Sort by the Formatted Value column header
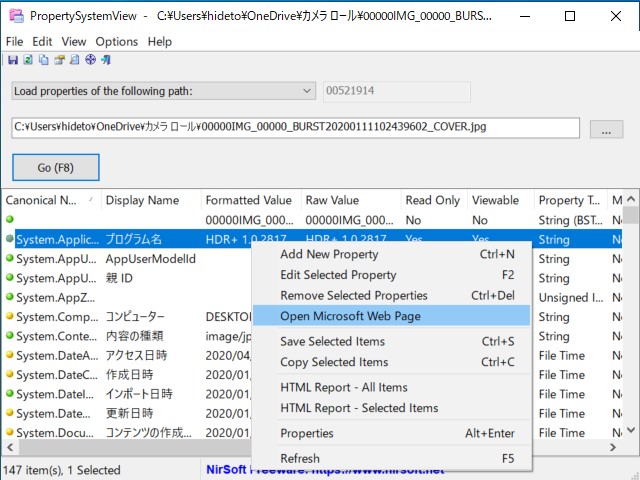This screenshot has width=640, height=480. pos(251,200)
